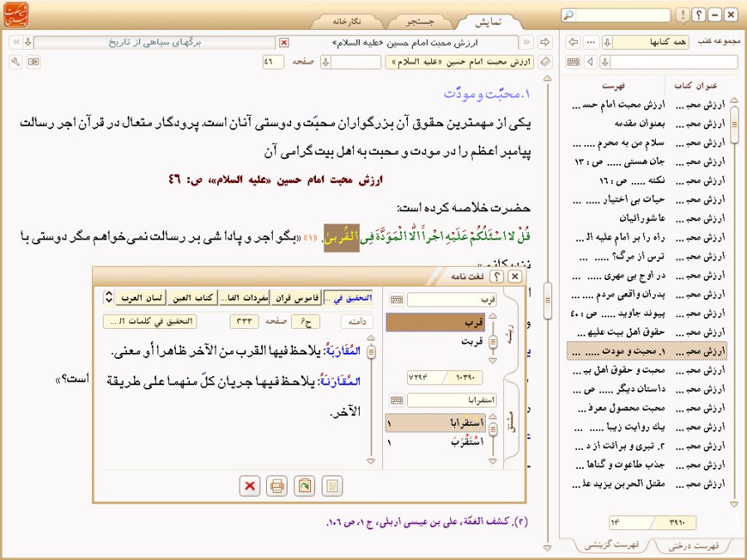Click double chevron icon right of document tabs

pyautogui.click(x=526, y=42)
